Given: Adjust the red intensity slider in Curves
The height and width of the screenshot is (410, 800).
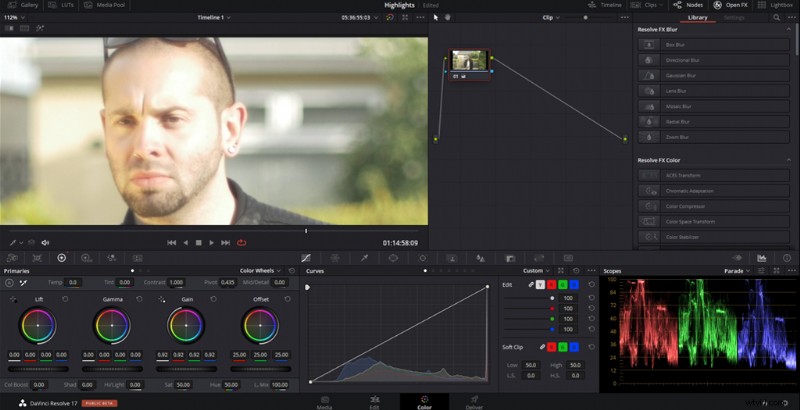Looking at the screenshot, I should click(x=528, y=309).
